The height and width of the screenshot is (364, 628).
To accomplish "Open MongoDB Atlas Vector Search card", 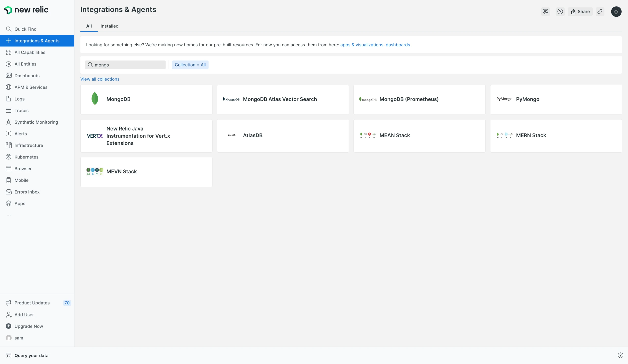I will (283, 100).
